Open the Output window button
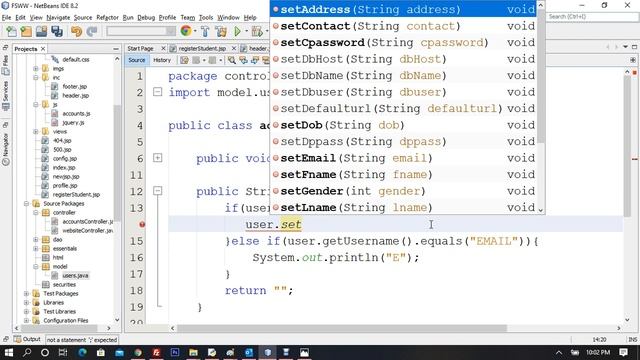This screenshot has width=640, height=360. click(27, 339)
